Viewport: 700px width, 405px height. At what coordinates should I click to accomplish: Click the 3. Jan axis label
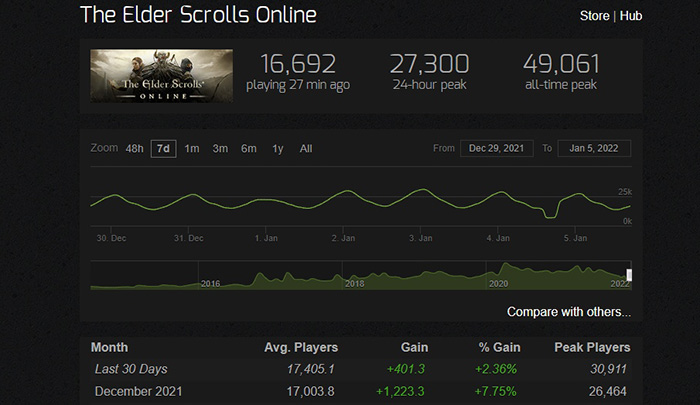(421, 238)
